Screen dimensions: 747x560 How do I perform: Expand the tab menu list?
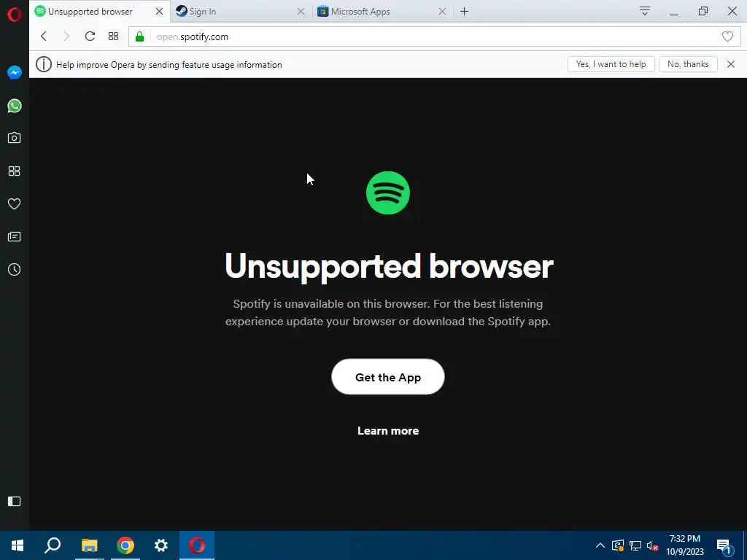645,11
